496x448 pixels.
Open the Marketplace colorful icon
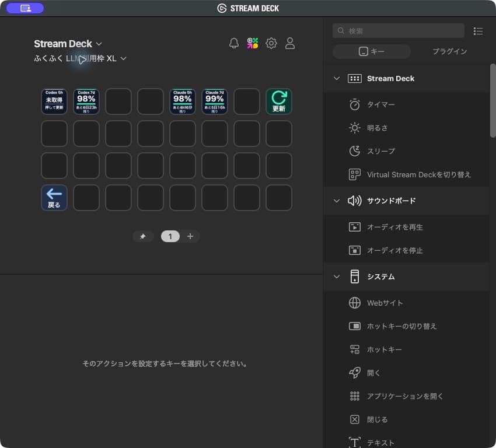[x=253, y=43]
